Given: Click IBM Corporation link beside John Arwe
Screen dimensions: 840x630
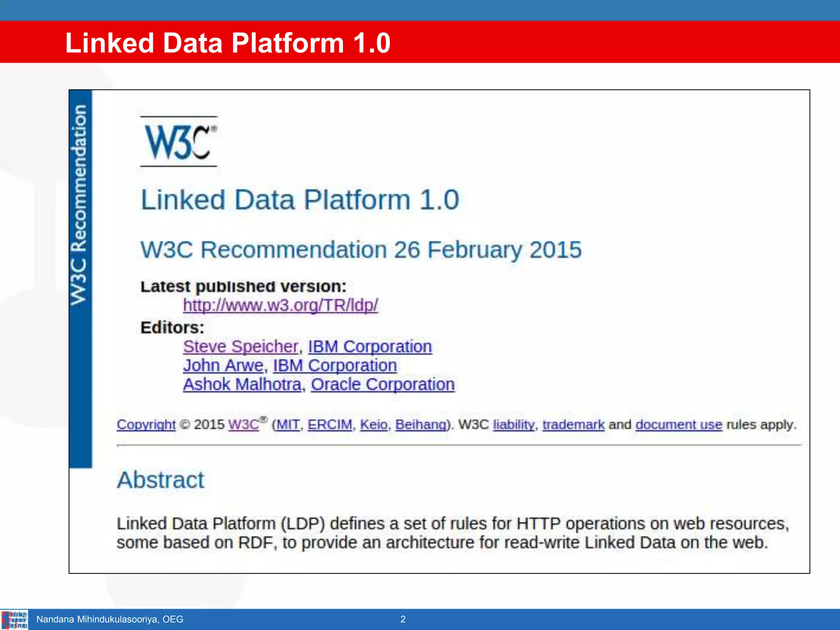Looking at the screenshot, I should coord(335,365).
